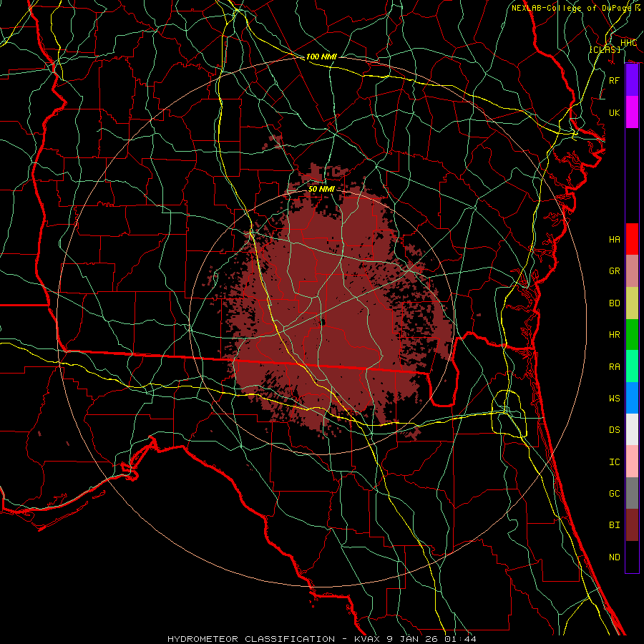Click the [CLAS] unit label
This screenshot has width=644, height=644.
pos(605,49)
